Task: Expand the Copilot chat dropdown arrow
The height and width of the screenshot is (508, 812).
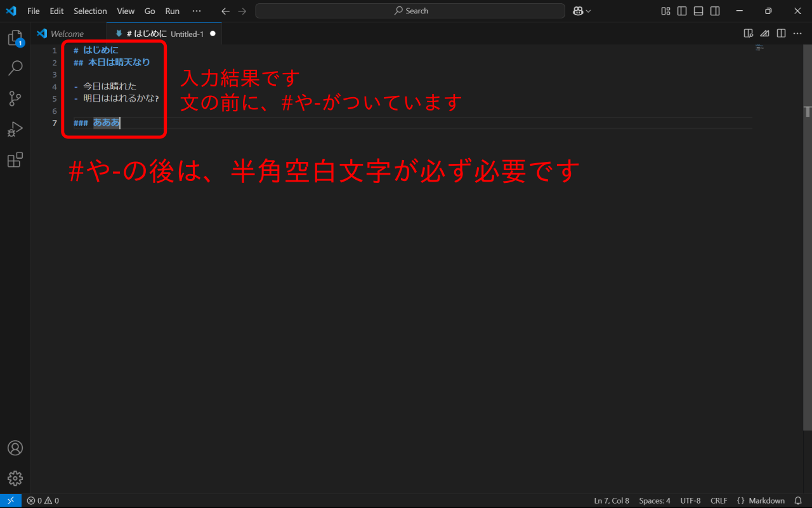Action: point(589,11)
